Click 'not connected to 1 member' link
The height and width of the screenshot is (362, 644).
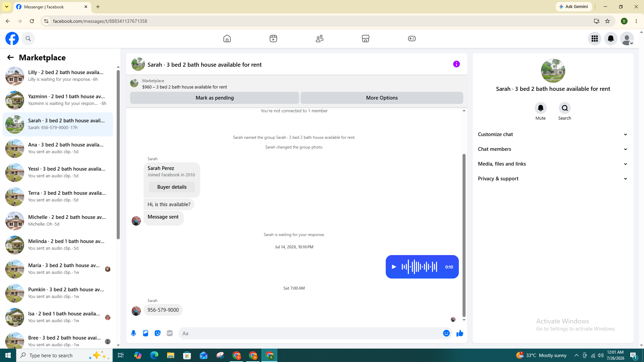[294, 111]
